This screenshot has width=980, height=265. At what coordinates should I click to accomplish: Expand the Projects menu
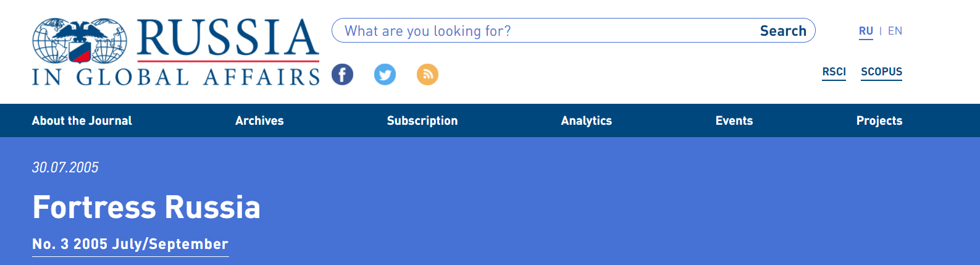pos(879,120)
